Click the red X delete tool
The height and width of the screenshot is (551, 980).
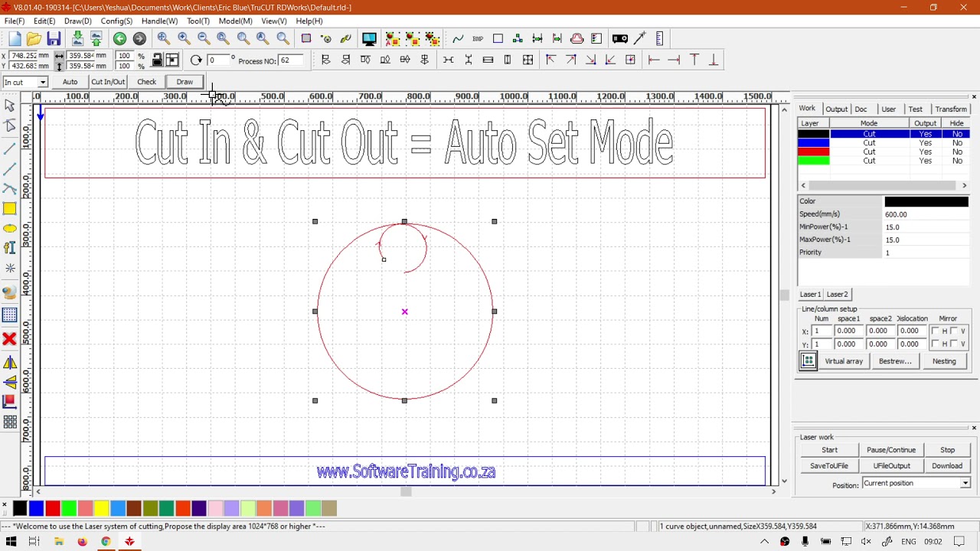[10, 338]
